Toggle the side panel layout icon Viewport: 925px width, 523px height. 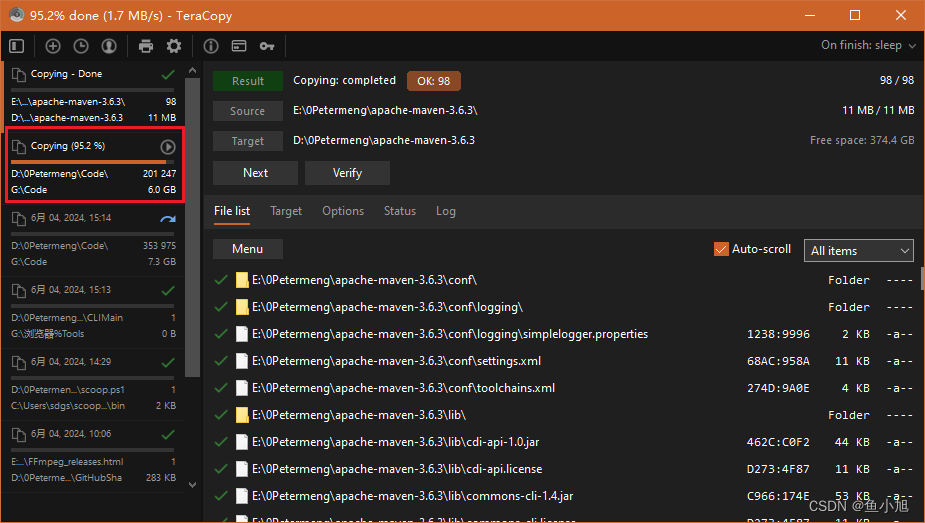coord(17,46)
